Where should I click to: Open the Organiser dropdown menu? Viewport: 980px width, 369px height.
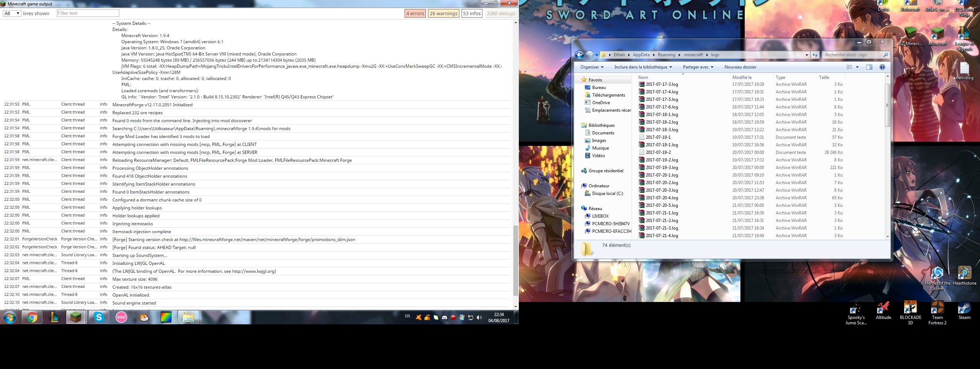coord(592,67)
